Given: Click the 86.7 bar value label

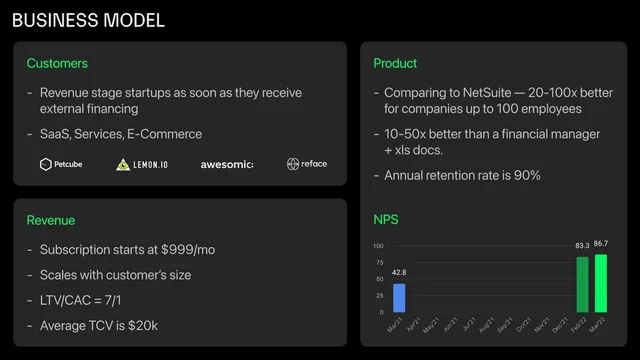Looking at the screenshot, I should (x=601, y=244).
